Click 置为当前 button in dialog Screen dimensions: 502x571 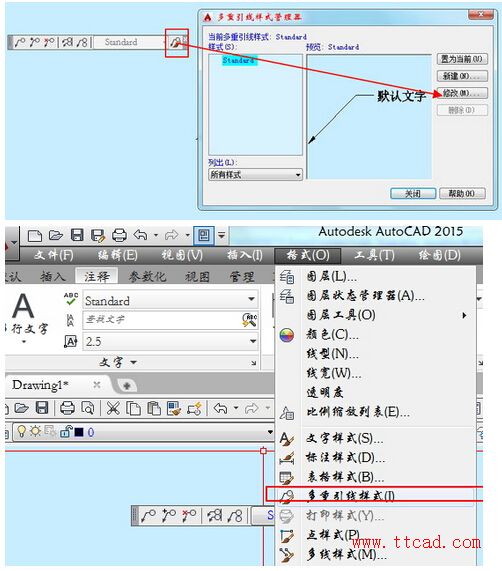(462, 59)
